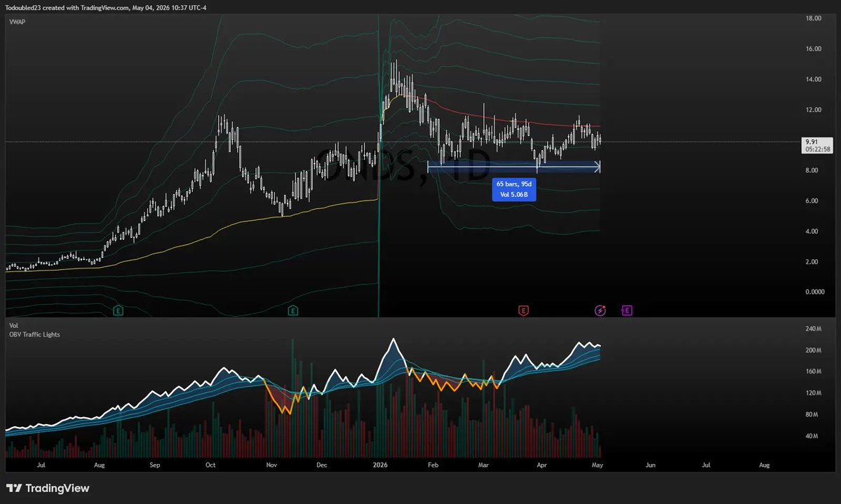Select the OBV Traffic Lights indicator label
This screenshot has width=841, height=504.
34,334
